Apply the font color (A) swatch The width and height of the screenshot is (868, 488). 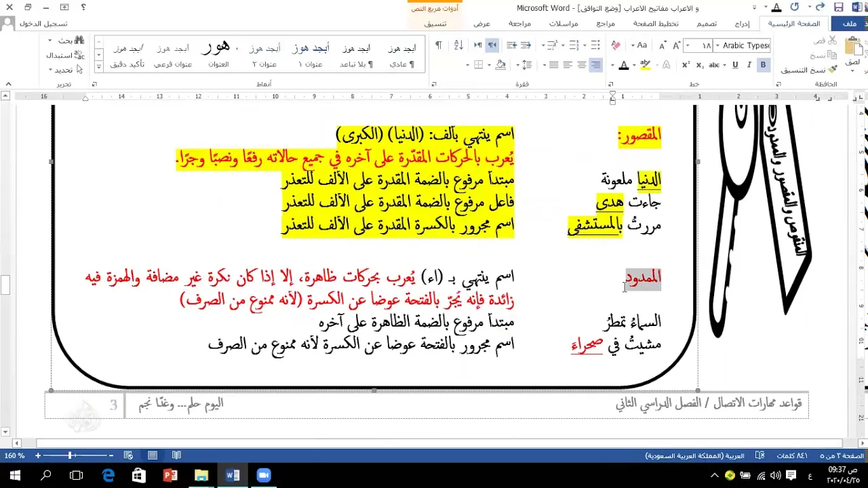[624, 65]
